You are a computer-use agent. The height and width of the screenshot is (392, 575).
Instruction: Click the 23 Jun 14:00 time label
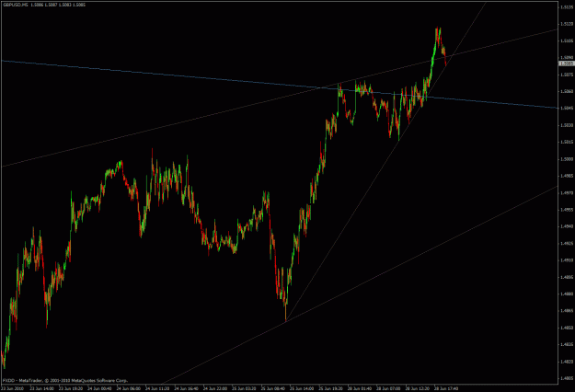(x=41, y=388)
